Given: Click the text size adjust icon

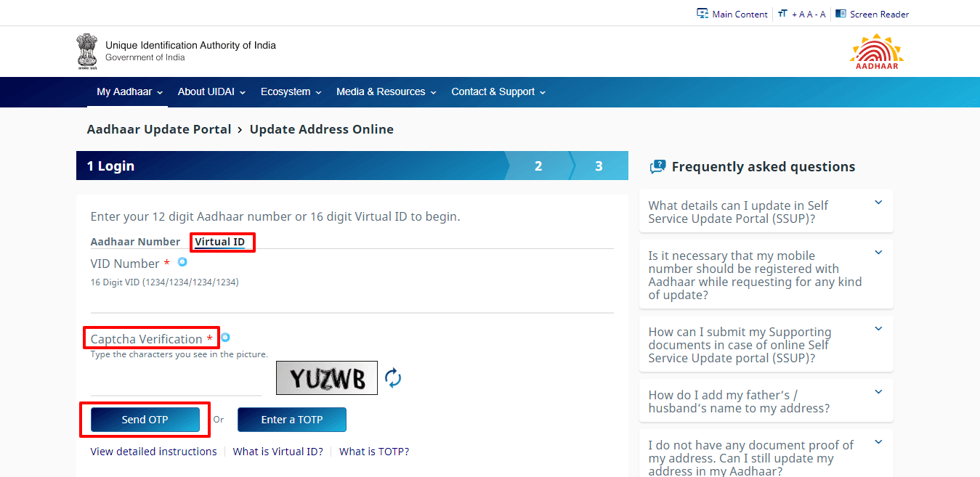Looking at the screenshot, I should [782, 14].
